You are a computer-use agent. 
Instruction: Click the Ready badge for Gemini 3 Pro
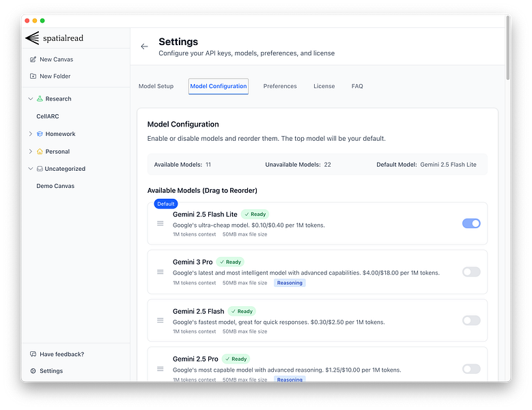tap(230, 262)
